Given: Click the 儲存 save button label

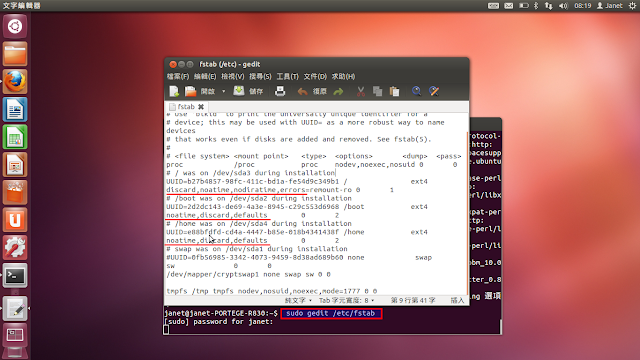Looking at the screenshot, I should [x=256, y=91].
